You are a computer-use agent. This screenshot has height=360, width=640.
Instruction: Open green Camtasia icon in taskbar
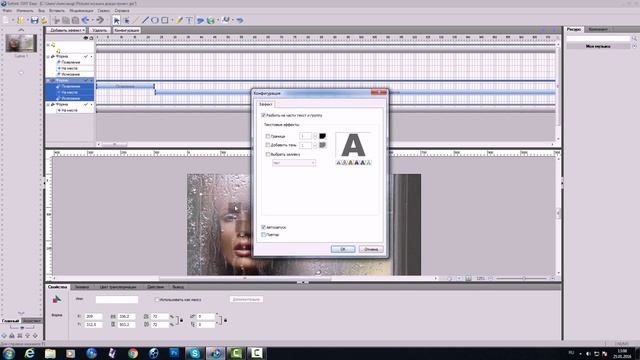point(236,353)
